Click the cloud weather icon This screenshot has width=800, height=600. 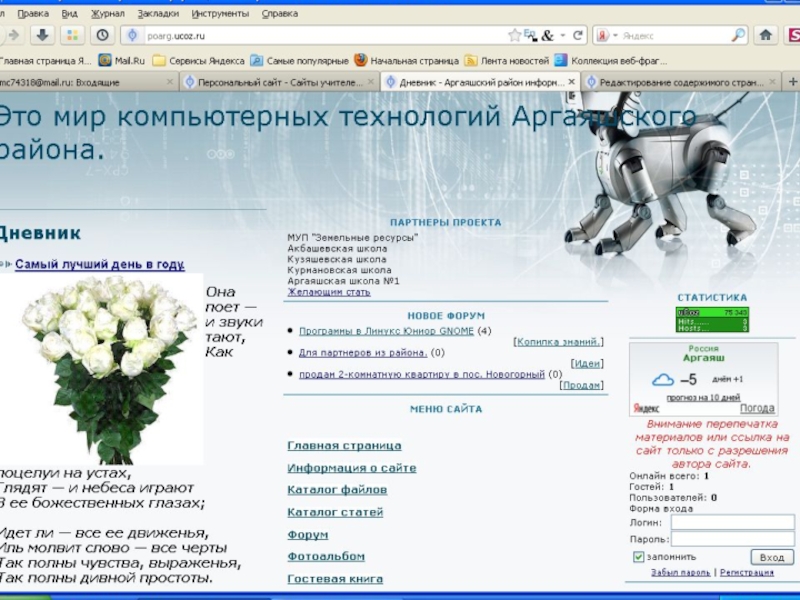pos(663,380)
